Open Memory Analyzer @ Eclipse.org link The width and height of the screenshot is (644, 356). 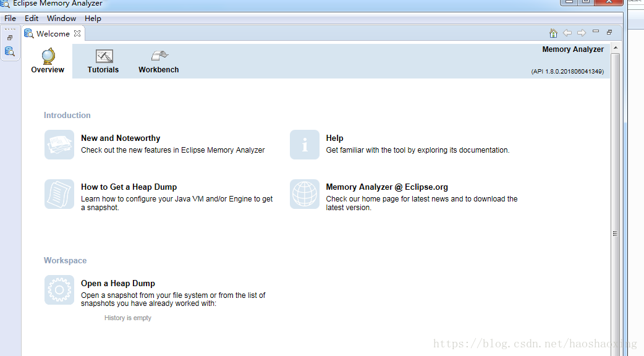(x=386, y=187)
